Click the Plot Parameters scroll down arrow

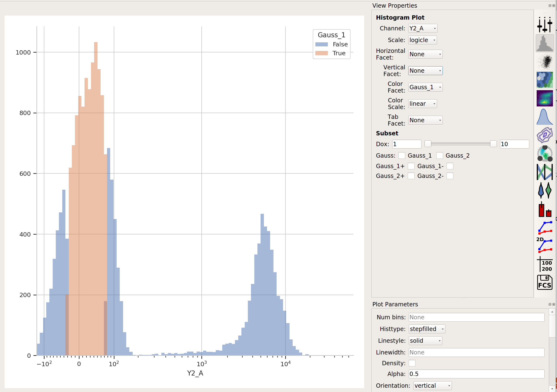[x=552, y=389]
